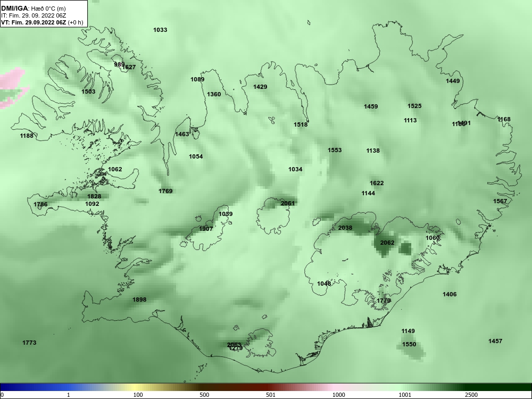Click the 1773 value in the southwest sea
The height and width of the screenshot is (399, 532).
[29, 343]
